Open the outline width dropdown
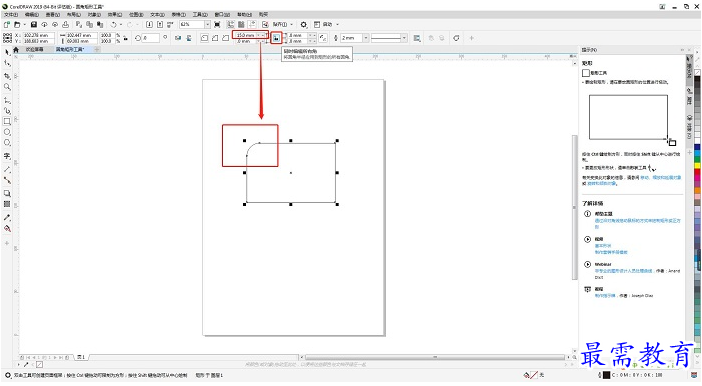 (366, 38)
